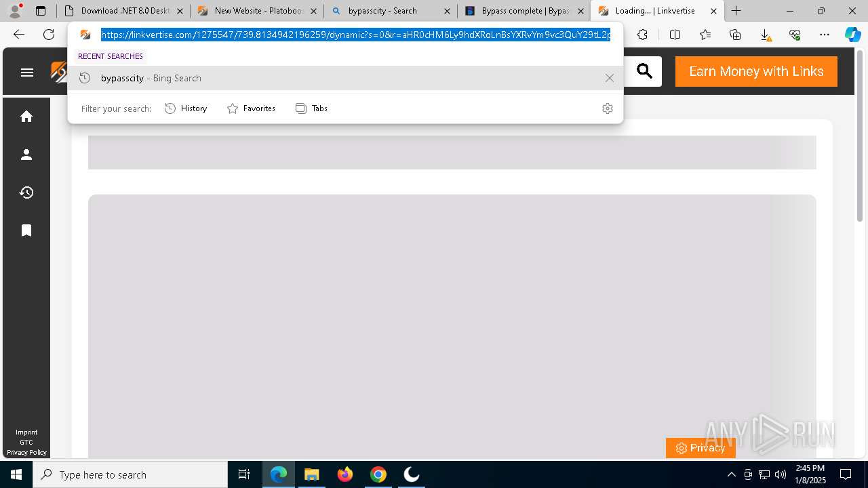Launch Chrome from the taskbar
The height and width of the screenshot is (488, 868).
click(378, 474)
